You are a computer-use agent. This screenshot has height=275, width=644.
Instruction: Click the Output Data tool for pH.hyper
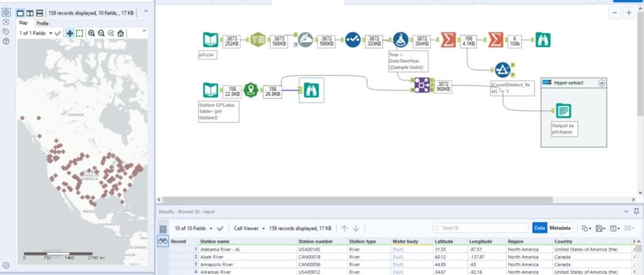pos(564,111)
